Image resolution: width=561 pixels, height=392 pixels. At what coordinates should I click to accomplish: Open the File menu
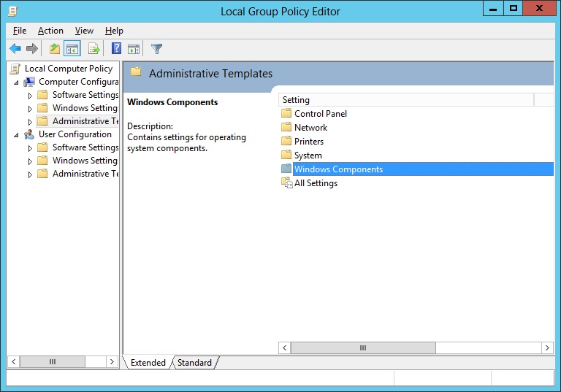tap(20, 31)
